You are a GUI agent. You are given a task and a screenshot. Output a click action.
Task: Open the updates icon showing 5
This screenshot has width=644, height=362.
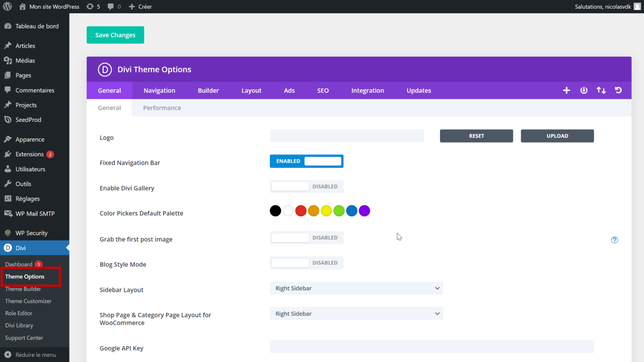tap(90, 6)
